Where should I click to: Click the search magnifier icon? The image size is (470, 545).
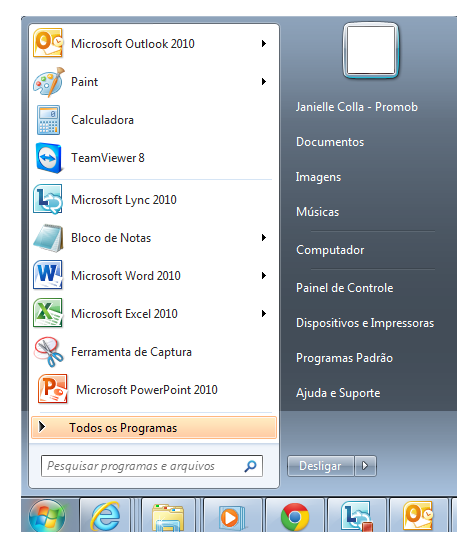click(251, 466)
